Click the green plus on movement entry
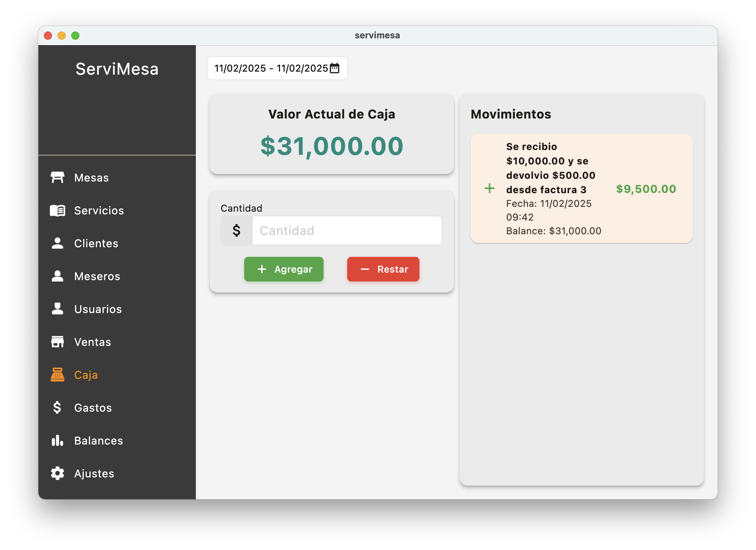756x550 pixels. [x=490, y=188]
